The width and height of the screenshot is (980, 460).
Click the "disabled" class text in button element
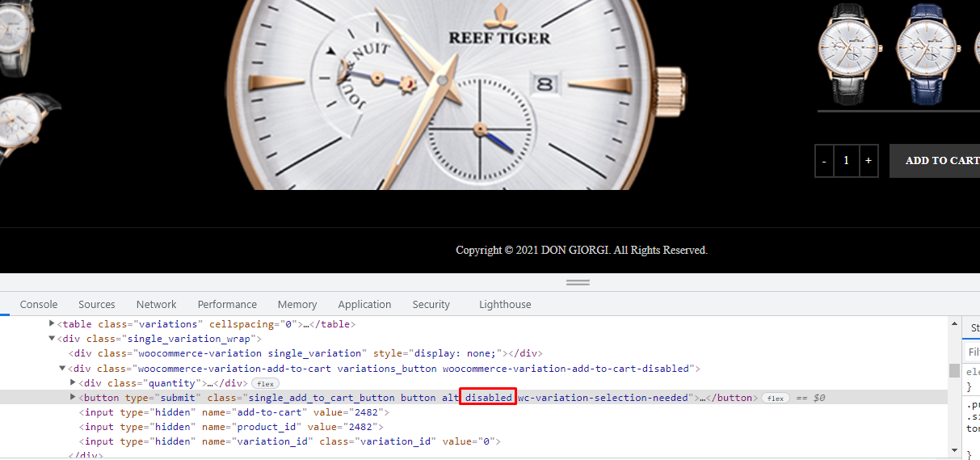pyautogui.click(x=488, y=398)
